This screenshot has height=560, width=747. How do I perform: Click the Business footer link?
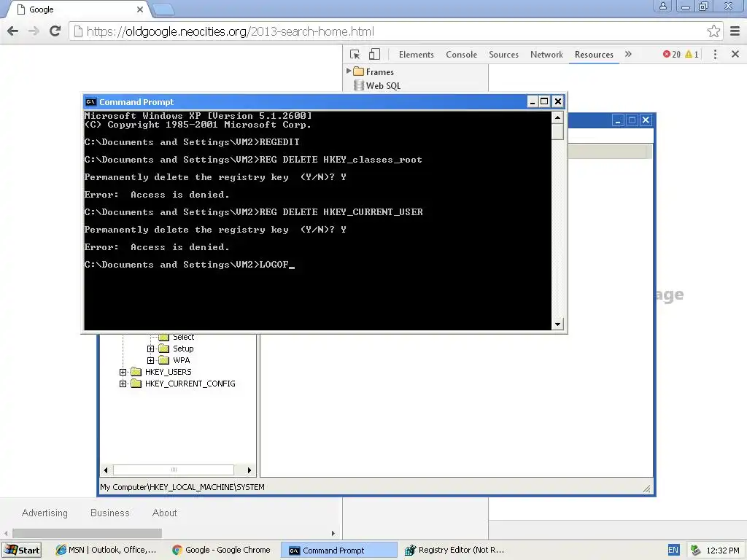[110, 513]
